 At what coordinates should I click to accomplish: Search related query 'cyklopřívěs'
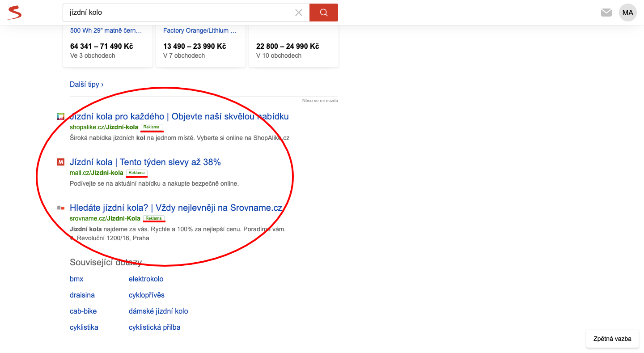(x=147, y=295)
